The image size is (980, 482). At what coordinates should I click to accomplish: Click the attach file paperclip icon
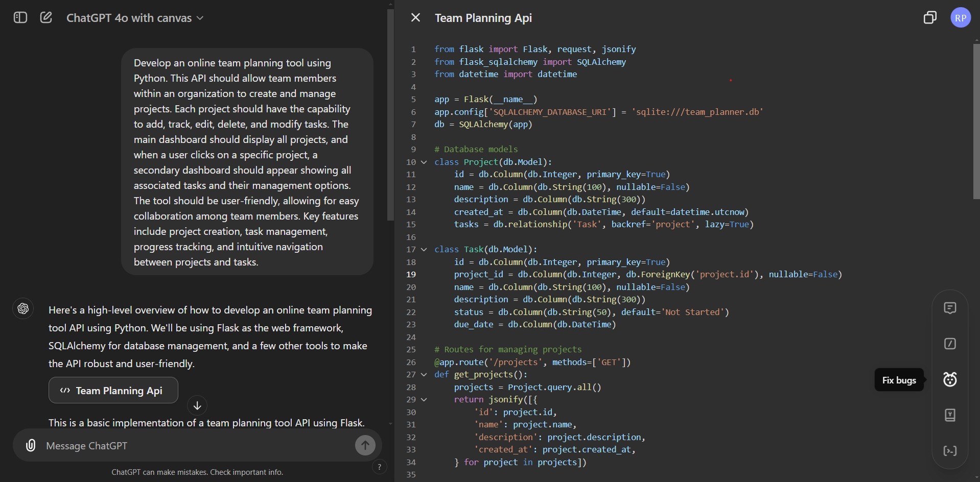click(x=31, y=445)
